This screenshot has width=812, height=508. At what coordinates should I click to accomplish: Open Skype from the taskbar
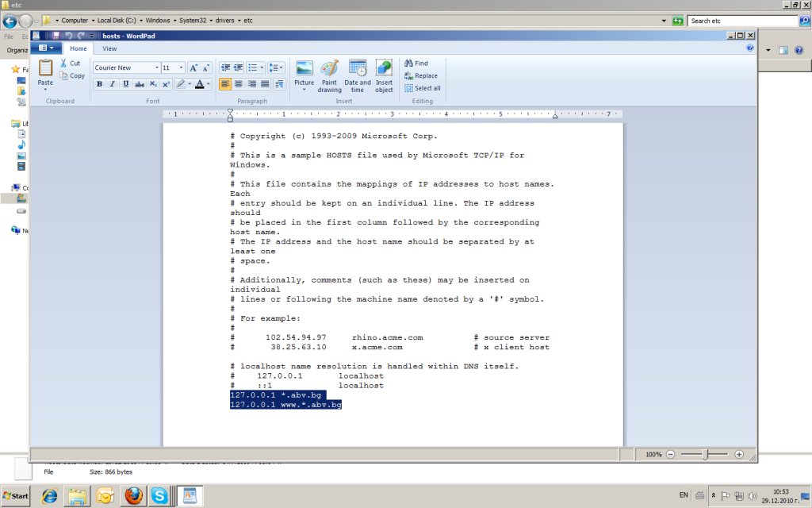[x=159, y=496]
